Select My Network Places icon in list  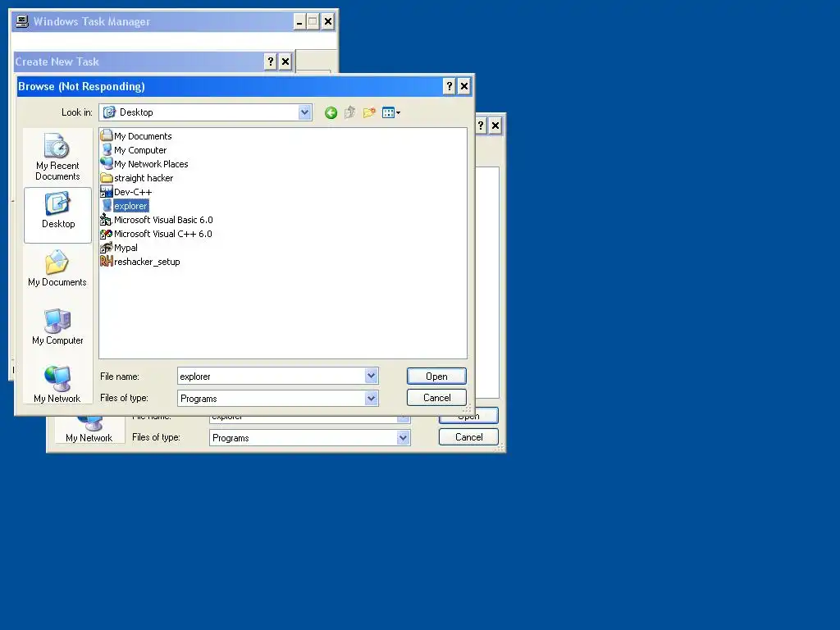107,163
